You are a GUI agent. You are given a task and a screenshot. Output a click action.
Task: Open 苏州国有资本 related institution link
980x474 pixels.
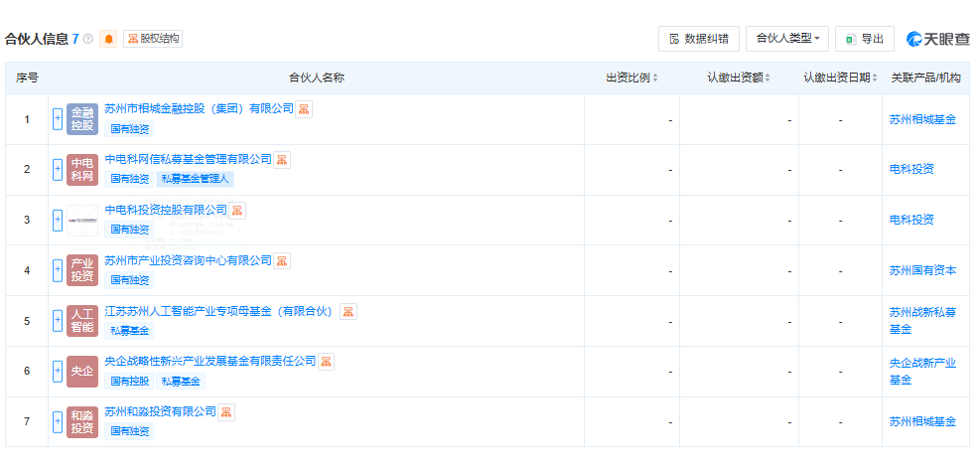click(922, 270)
